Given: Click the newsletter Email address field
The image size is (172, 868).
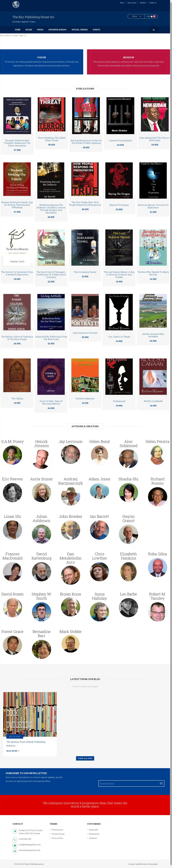Looking at the screenshot, I should [x=128, y=783].
